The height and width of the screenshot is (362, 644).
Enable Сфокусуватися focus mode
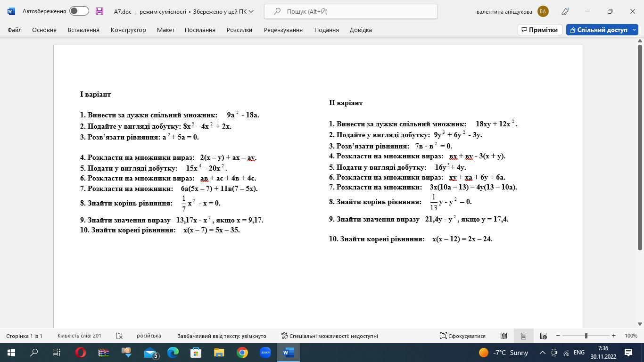click(463, 336)
